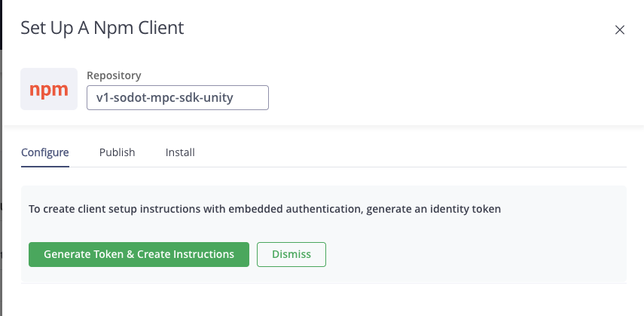
Task: Select the Install tab
Action: 180,152
